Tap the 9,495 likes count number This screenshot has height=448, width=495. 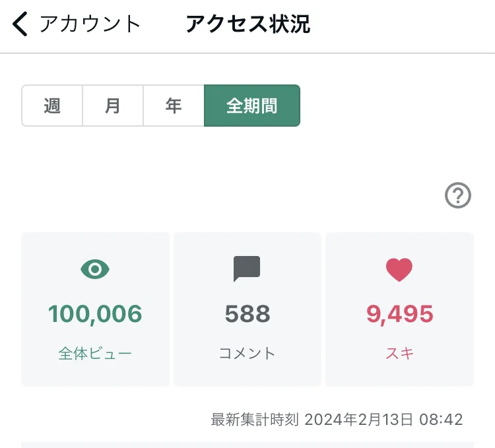point(400,314)
